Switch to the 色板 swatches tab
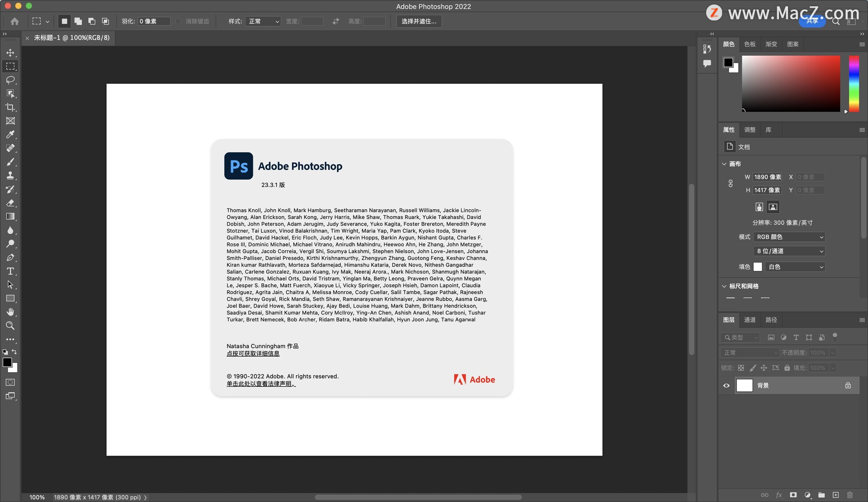 750,44
